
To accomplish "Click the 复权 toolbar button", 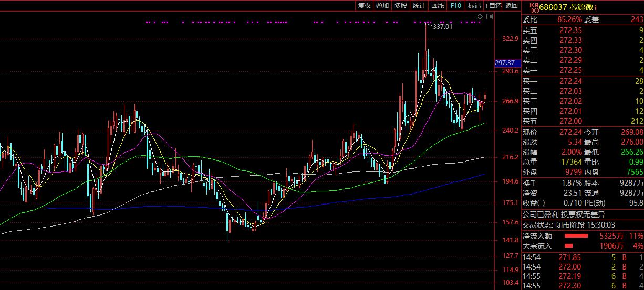I will [365, 5].
